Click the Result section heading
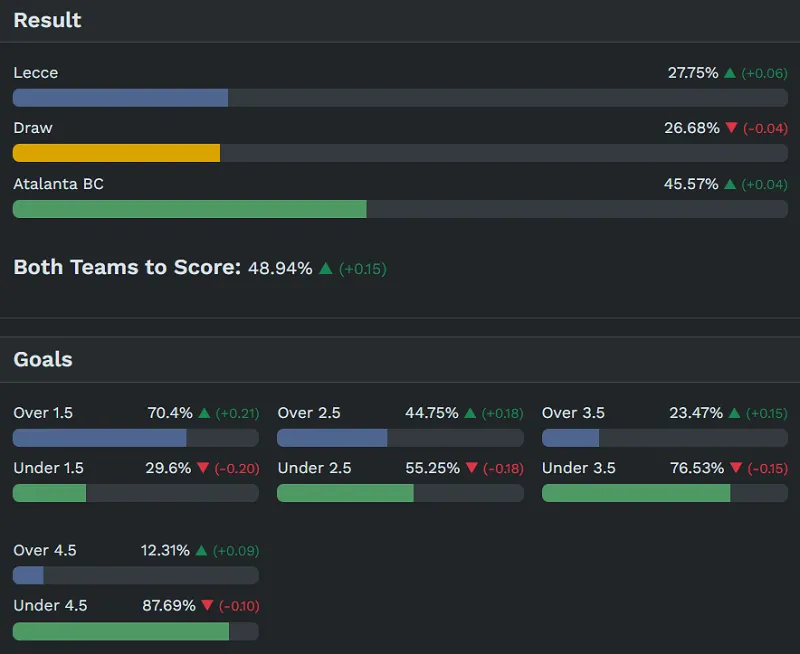This screenshot has width=800, height=654. point(48,20)
